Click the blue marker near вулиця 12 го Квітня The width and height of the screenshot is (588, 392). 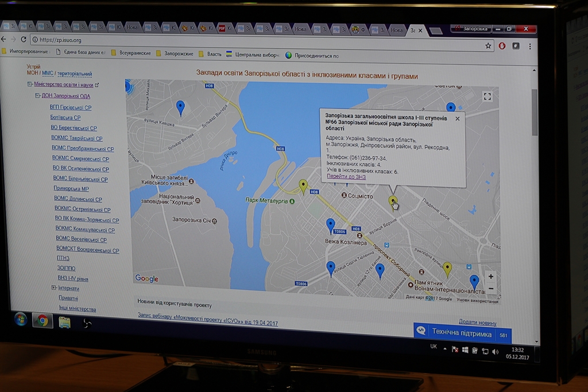tap(380, 270)
